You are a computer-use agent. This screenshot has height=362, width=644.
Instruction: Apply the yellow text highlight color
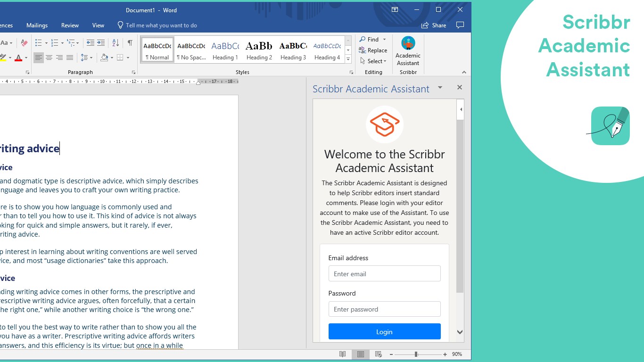tap(3, 58)
